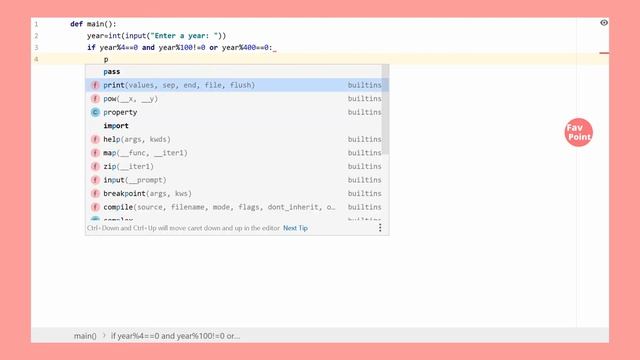Click the red Fav Point badge

point(578,132)
